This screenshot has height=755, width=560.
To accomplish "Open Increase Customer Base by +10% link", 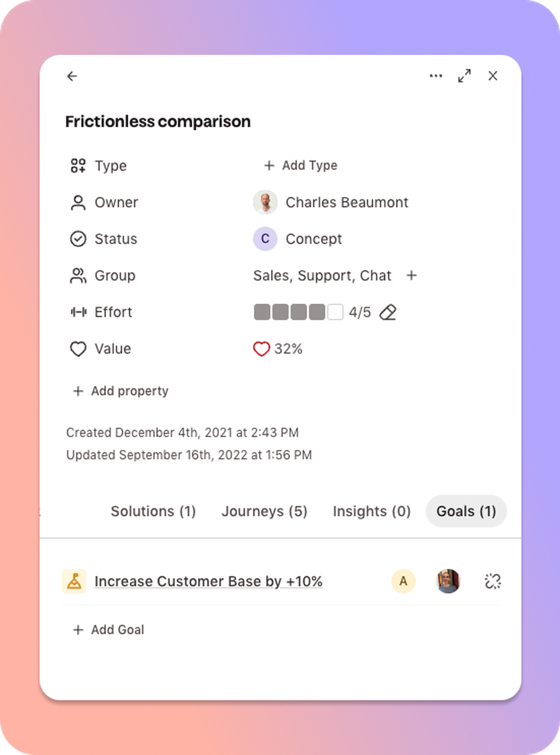I will coord(208,582).
